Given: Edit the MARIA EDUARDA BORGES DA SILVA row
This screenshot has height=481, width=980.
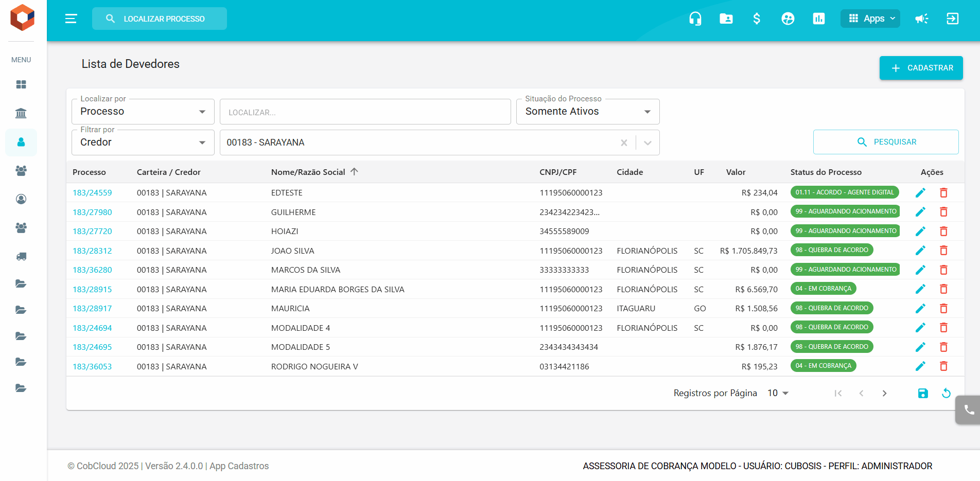Looking at the screenshot, I should point(920,289).
